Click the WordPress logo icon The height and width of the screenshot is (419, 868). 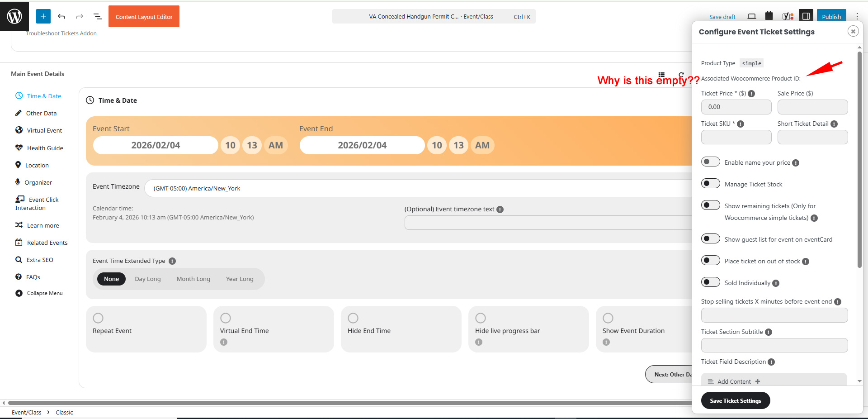tap(14, 16)
